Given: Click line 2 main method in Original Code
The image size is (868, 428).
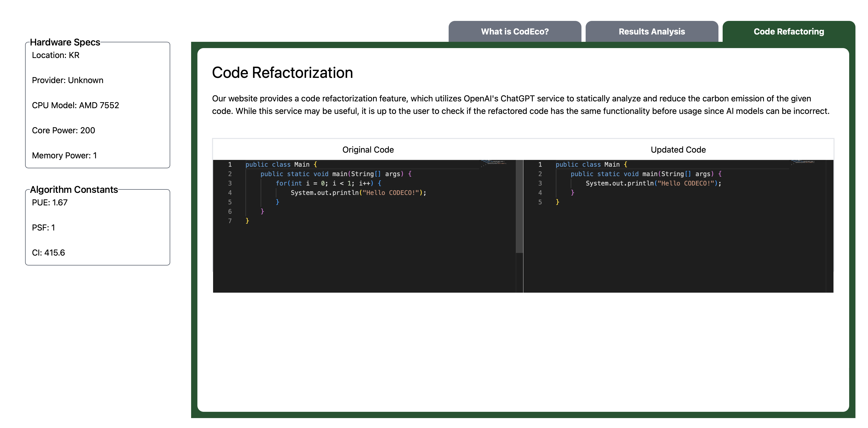Looking at the screenshot, I should pos(336,174).
